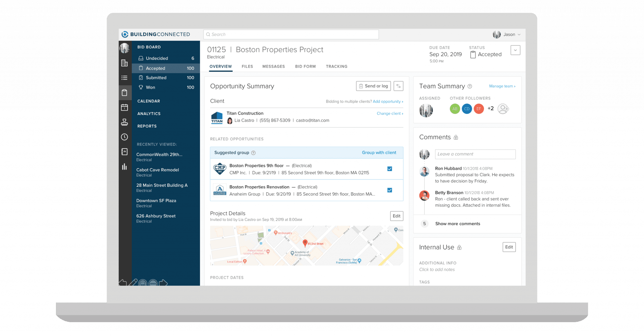Click the Add opportunity link
The image size is (644, 336).
point(388,101)
